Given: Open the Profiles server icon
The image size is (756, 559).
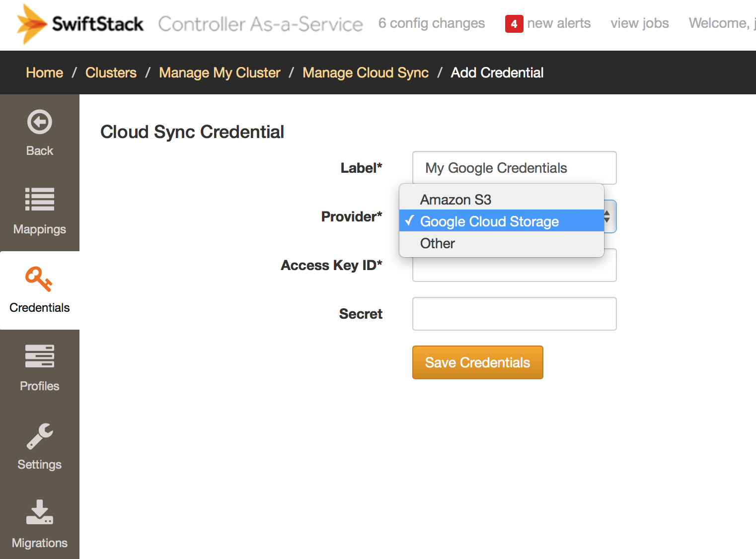Looking at the screenshot, I should [x=40, y=356].
